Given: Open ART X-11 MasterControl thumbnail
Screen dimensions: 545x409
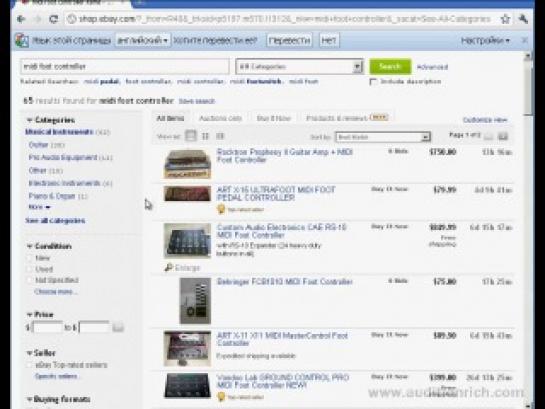Looking at the screenshot, I should (188, 349).
